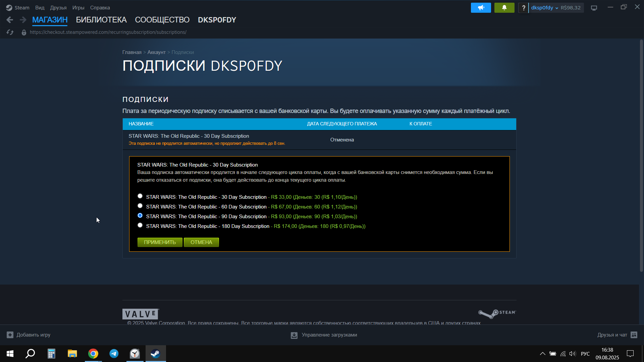This screenshot has height=362, width=644.
Task: Open the clock app taskbar icon
Action: tap(135, 354)
